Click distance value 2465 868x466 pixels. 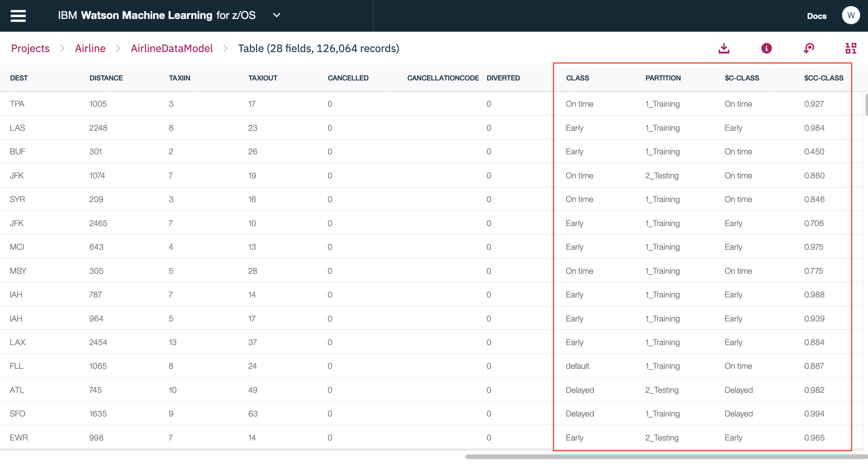pyautogui.click(x=98, y=223)
